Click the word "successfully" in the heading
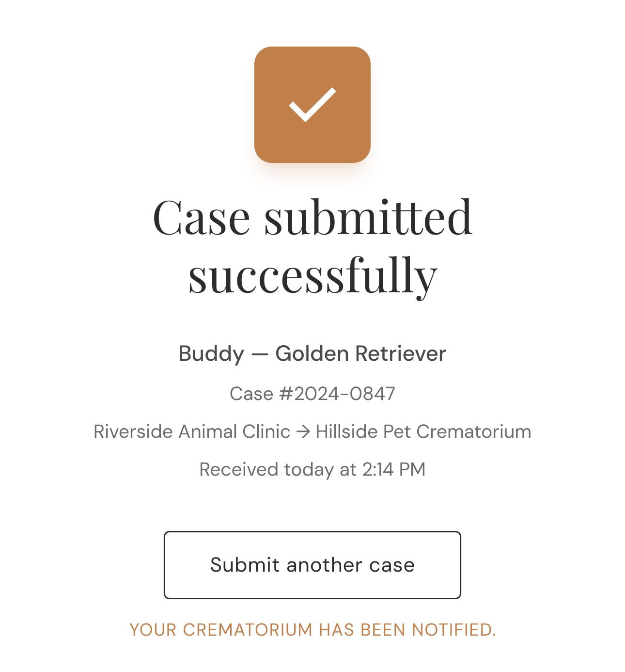Viewport: 625px width, 672px height. point(312,275)
